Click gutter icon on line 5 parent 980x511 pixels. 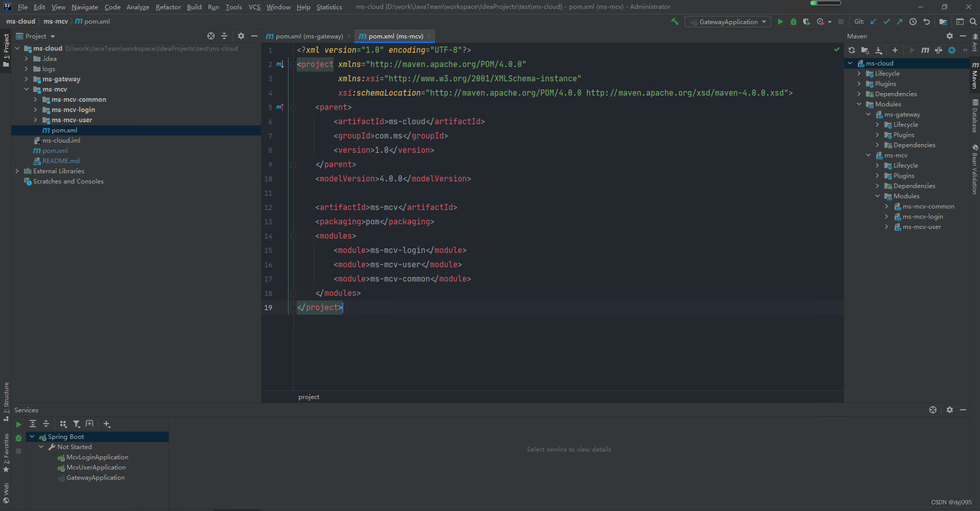coord(280,107)
